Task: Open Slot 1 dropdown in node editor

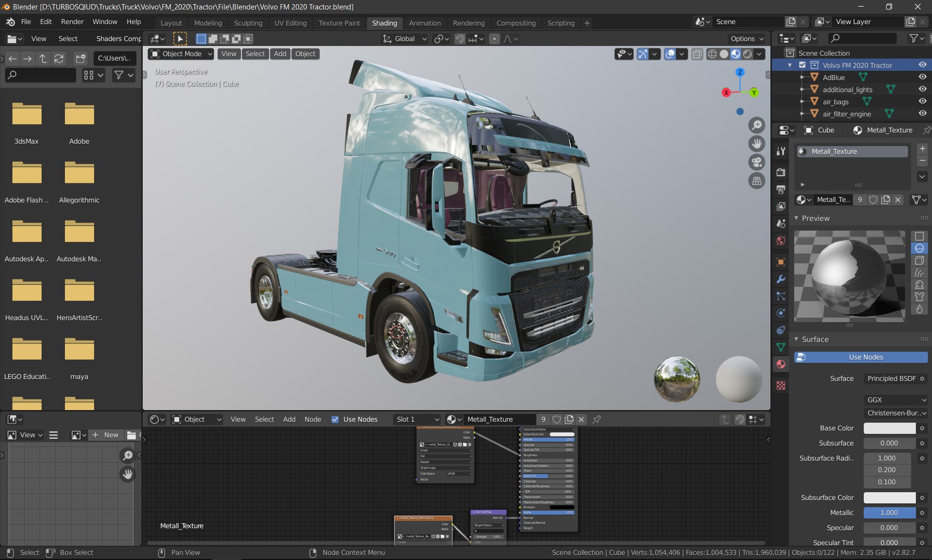Action: [417, 419]
